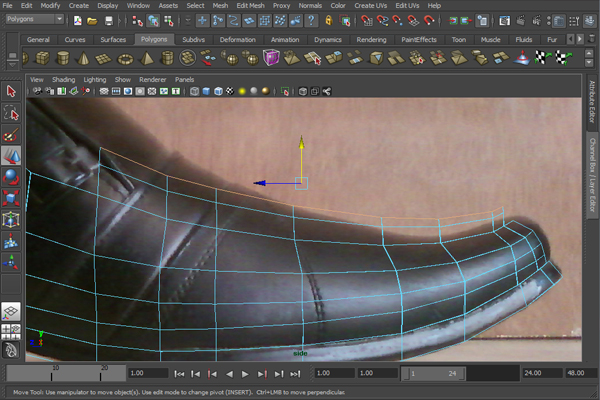Screen dimensions: 600x400
Task: Toggle textured display checker icon
Action: [230, 91]
